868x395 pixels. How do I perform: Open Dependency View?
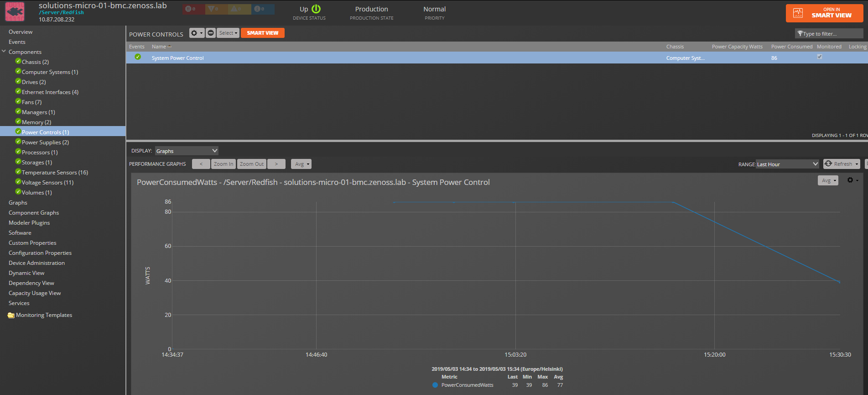[31, 283]
